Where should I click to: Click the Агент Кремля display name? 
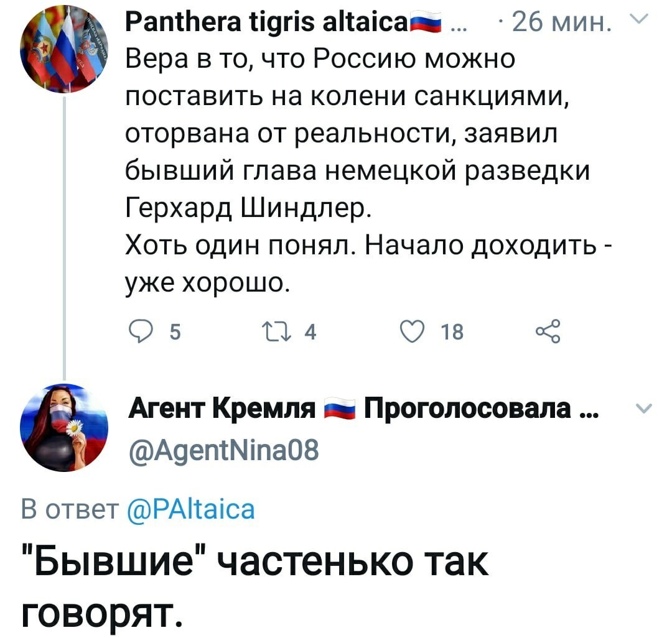(222, 409)
